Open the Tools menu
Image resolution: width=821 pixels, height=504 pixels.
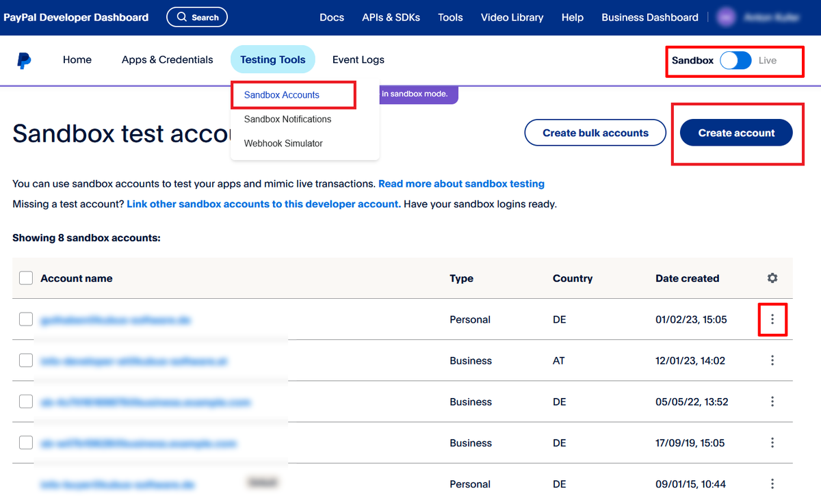[450, 17]
